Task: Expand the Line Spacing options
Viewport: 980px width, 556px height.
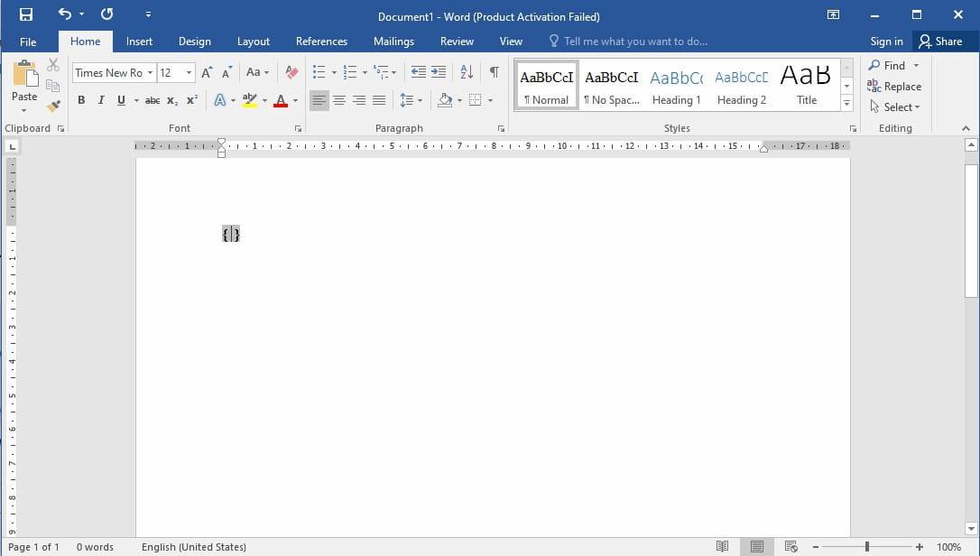Action: pyautogui.click(x=420, y=100)
